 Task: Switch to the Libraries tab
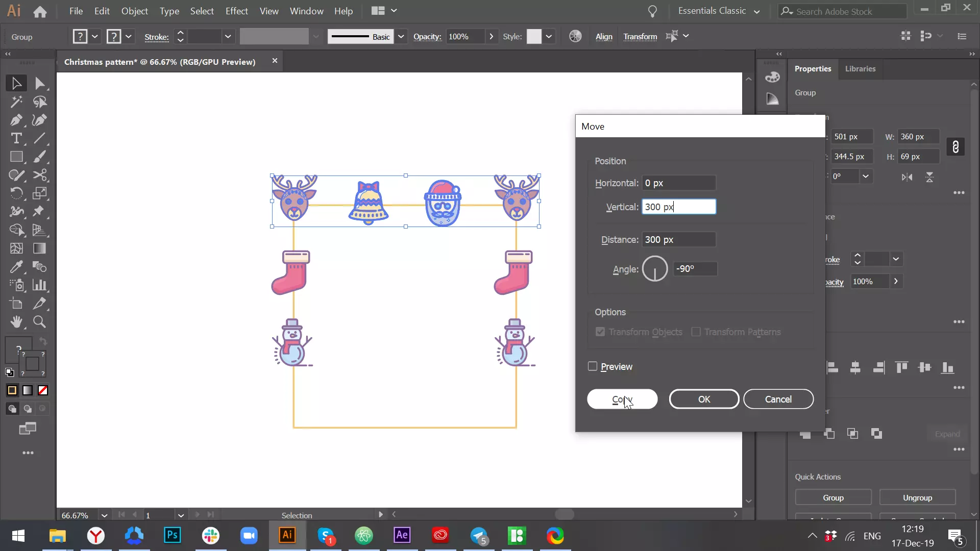click(x=860, y=68)
